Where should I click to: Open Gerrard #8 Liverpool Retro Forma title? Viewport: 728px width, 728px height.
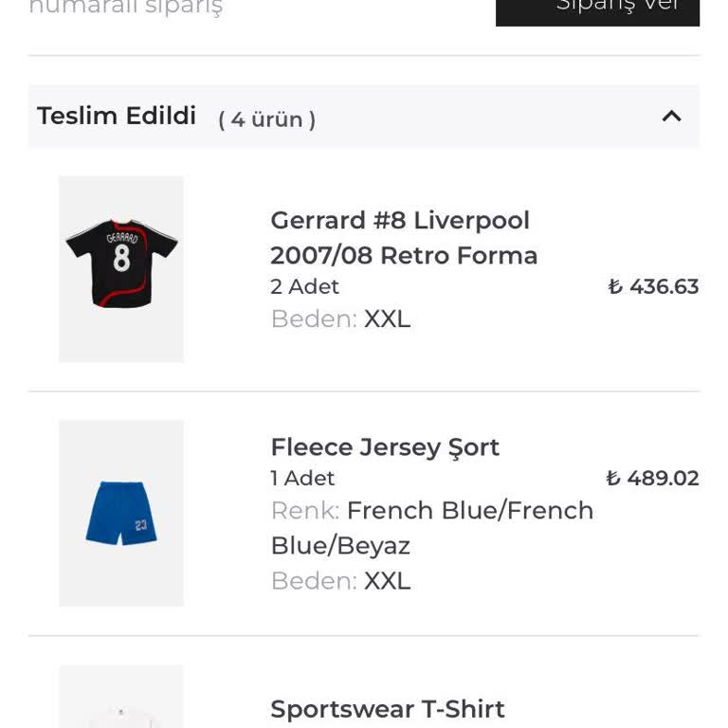point(403,237)
